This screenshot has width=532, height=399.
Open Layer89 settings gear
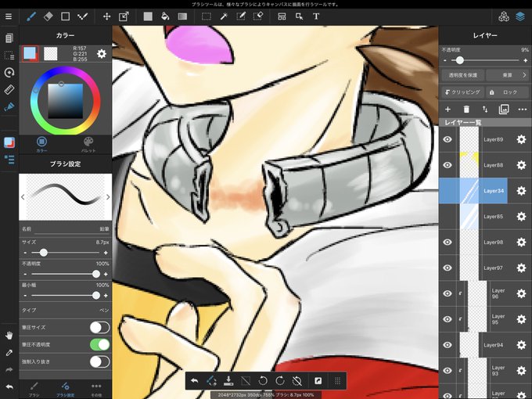pyautogui.click(x=521, y=139)
